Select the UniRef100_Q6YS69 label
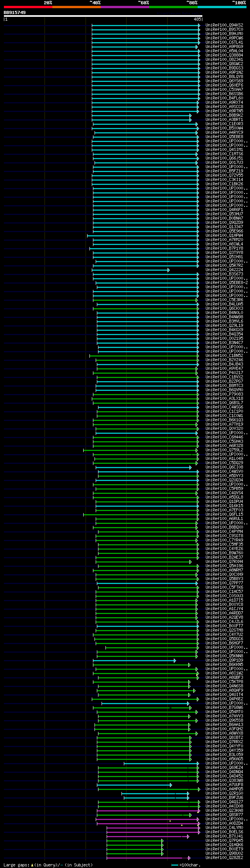 224,81
